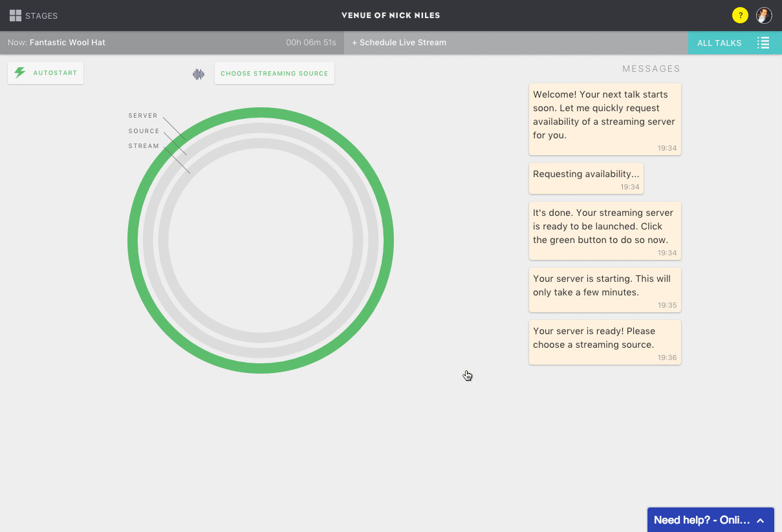782x532 pixels.
Task: Click the list icon beside All Talks
Action: click(x=763, y=43)
